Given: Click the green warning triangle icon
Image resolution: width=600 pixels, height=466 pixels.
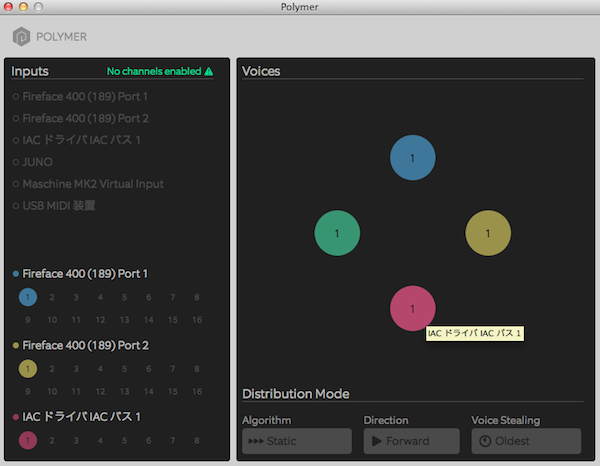Looking at the screenshot, I should point(209,71).
